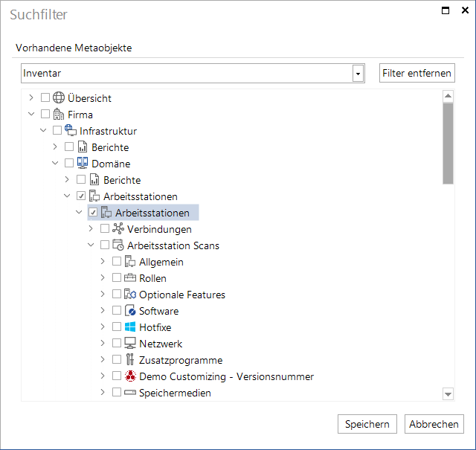Click the Speichermedien drive icon
Screen dimensions: 476x450
[x=130, y=392]
